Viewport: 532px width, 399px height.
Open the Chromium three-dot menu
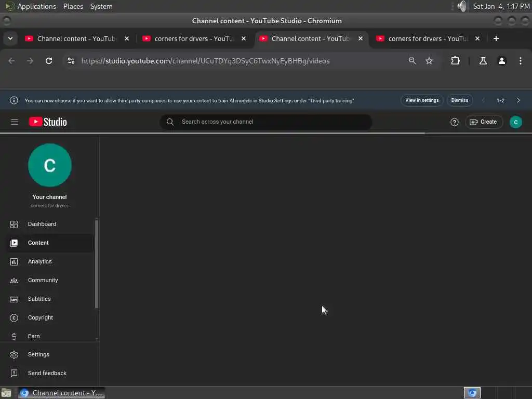521,61
